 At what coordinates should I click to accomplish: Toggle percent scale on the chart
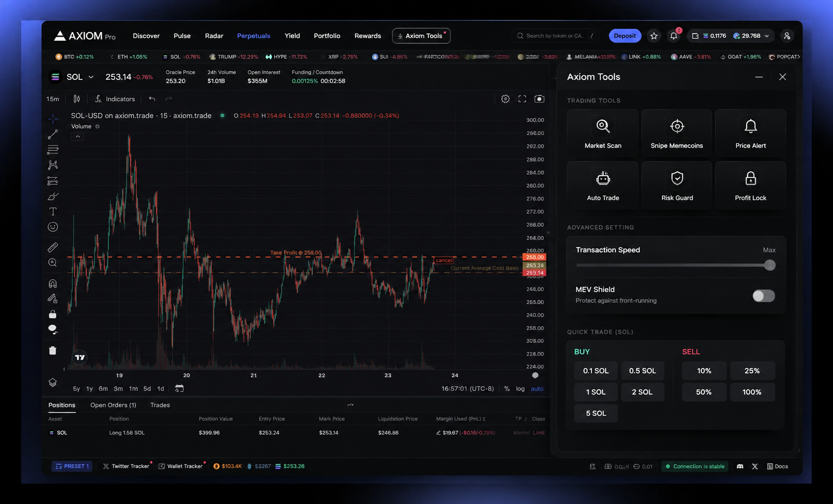[507, 389]
